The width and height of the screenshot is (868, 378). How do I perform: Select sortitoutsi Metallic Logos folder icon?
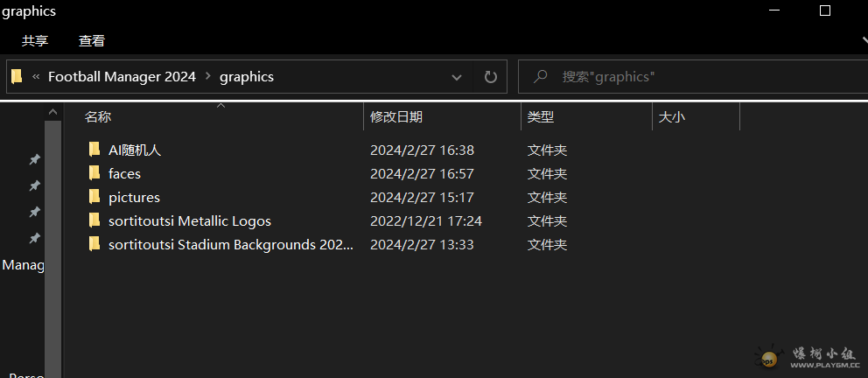[x=94, y=220]
